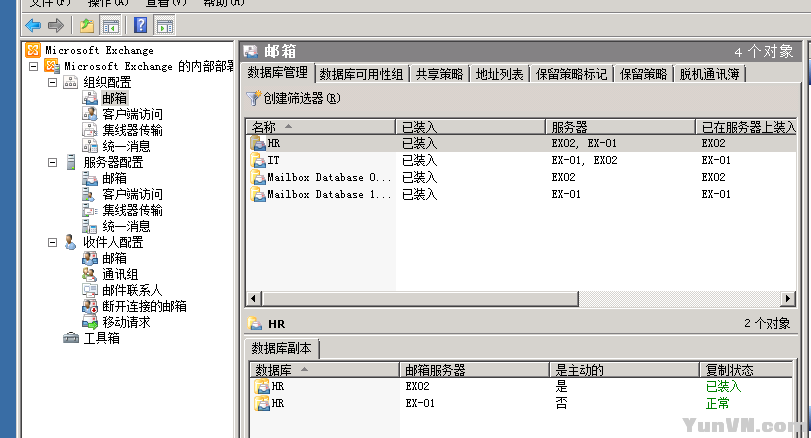The height and width of the screenshot is (438, 811).
Task: Open the 共享策略 tab
Action: point(439,74)
